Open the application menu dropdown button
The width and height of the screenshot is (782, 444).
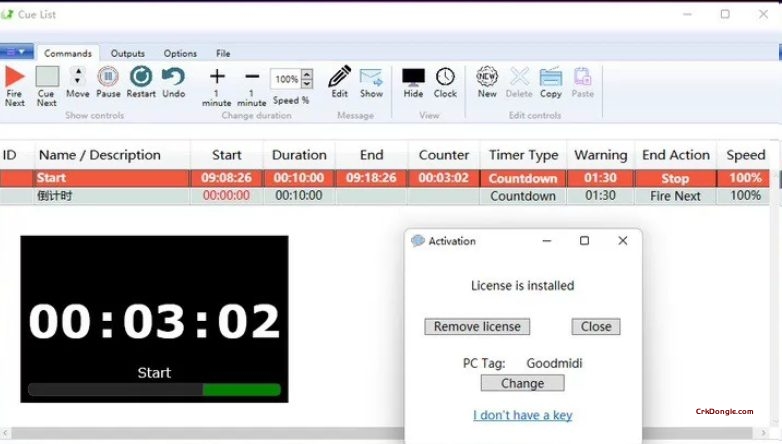click(17, 52)
